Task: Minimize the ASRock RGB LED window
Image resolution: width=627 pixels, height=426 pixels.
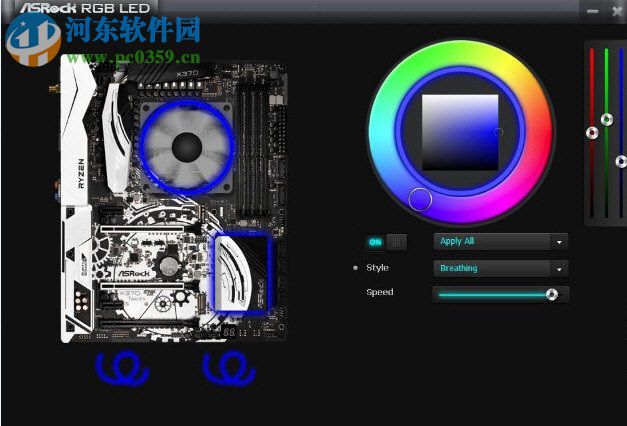Action: click(x=593, y=11)
